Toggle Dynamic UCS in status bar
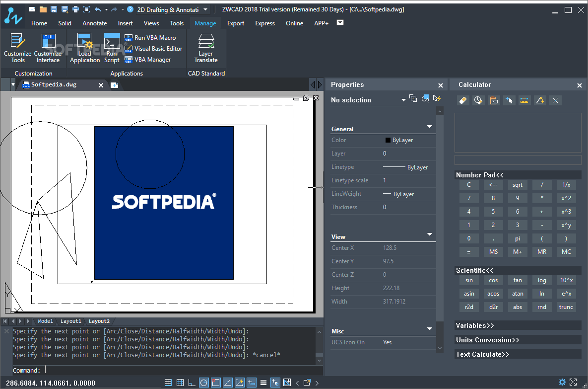Image resolution: width=588 pixels, height=389 pixels. [240, 383]
